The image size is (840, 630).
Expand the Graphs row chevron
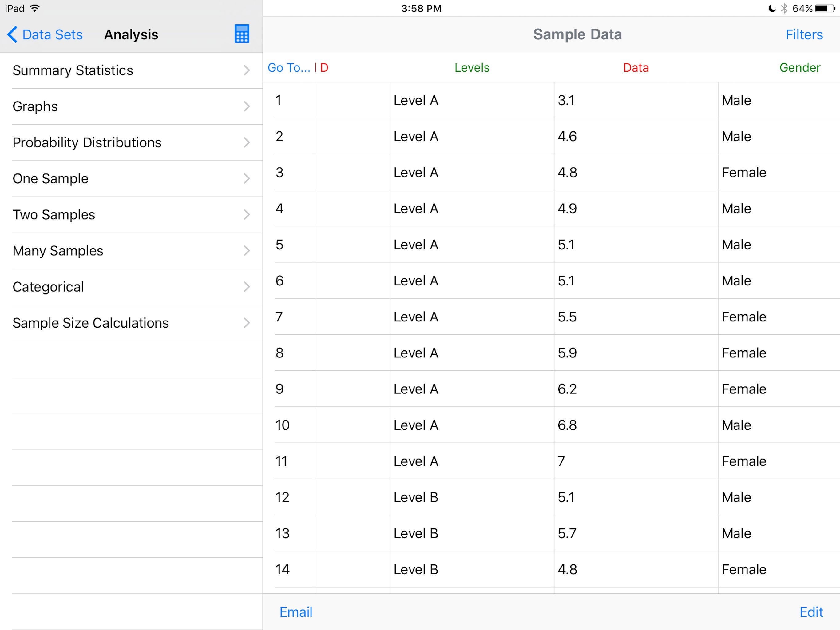(247, 106)
